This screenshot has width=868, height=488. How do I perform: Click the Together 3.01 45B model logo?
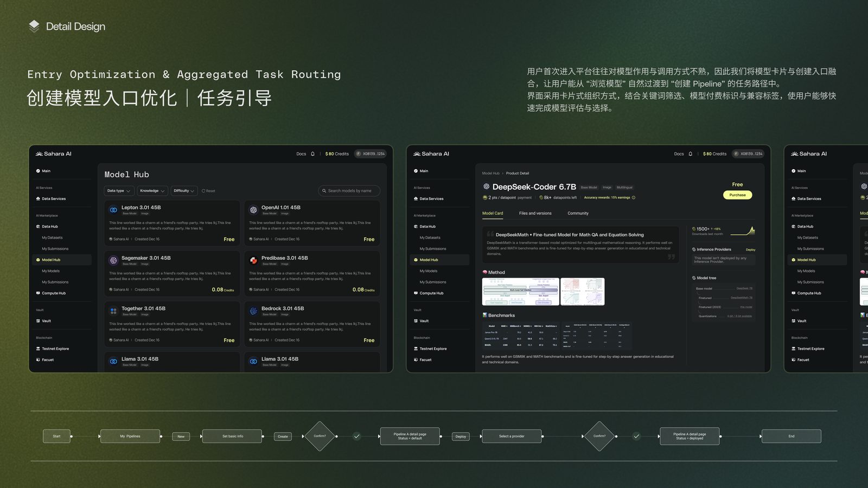point(113,311)
